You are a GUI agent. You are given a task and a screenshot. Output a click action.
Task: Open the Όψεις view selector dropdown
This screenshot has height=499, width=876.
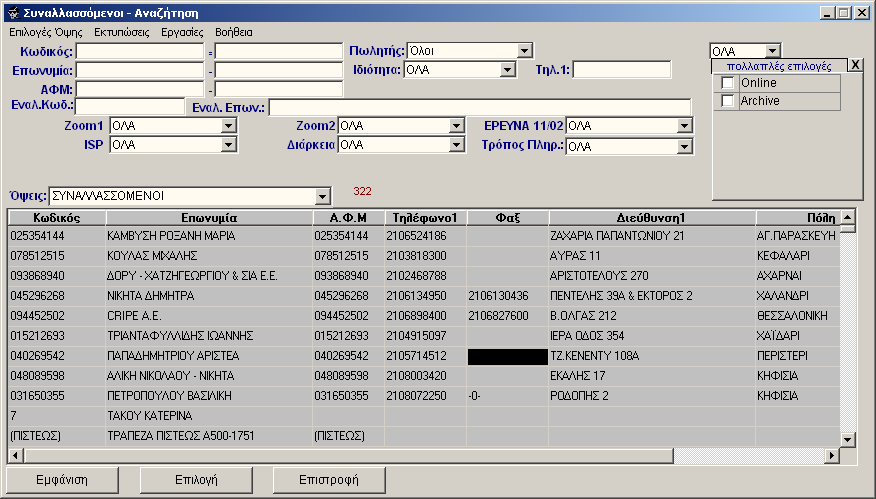(x=322, y=196)
